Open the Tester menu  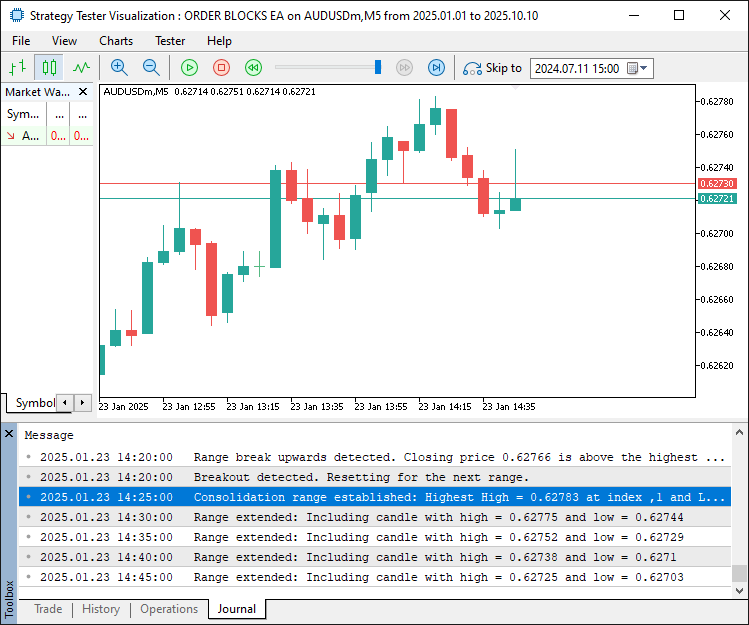170,41
